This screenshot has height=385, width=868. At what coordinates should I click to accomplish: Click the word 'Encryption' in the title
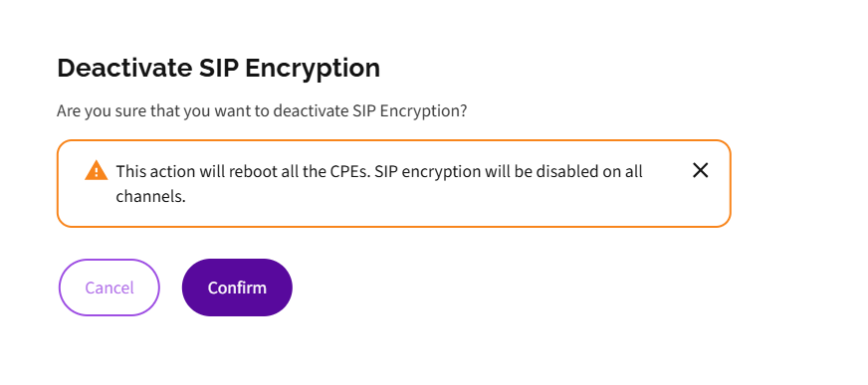coord(313,70)
